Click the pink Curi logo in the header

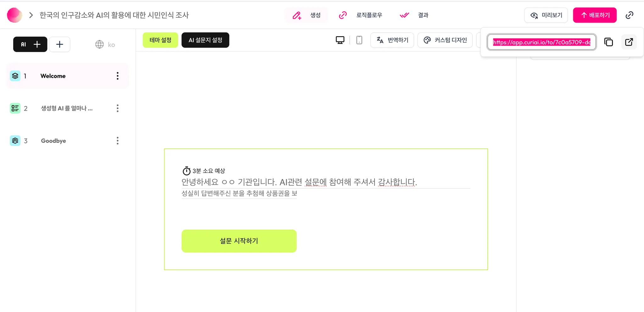point(14,15)
